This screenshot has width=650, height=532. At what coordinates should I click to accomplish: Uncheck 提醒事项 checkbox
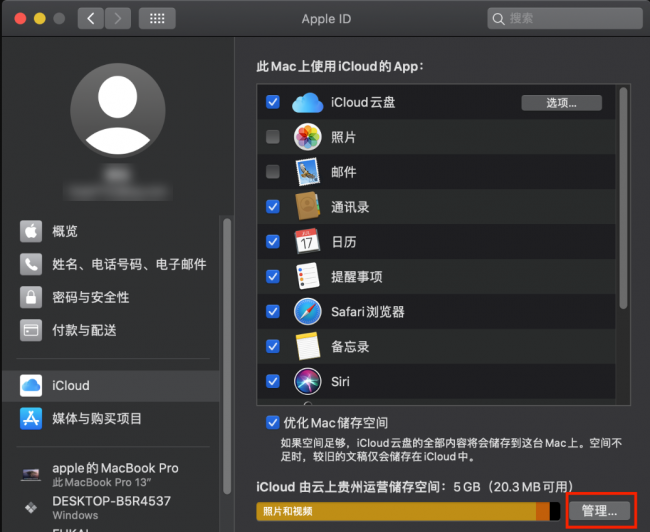click(x=273, y=277)
